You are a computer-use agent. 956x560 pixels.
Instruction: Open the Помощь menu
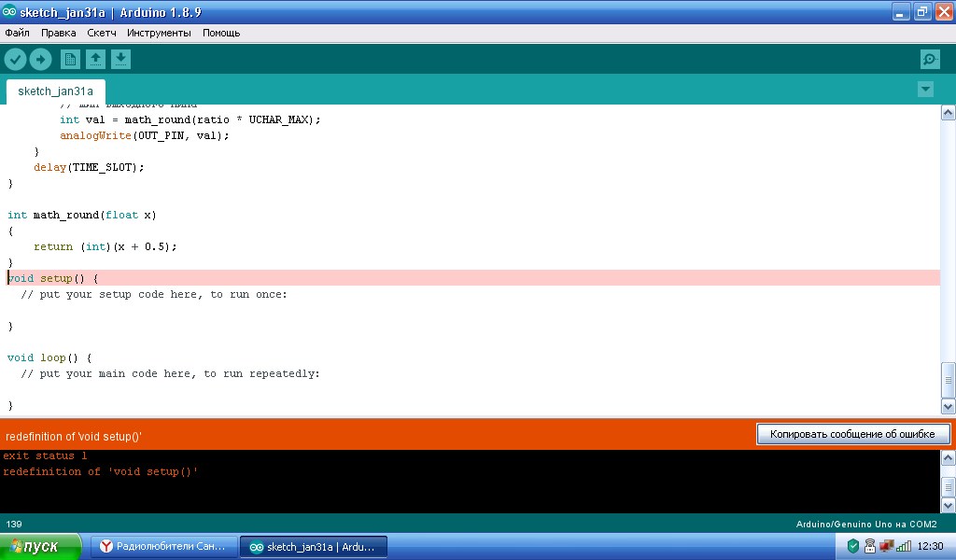tap(221, 33)
